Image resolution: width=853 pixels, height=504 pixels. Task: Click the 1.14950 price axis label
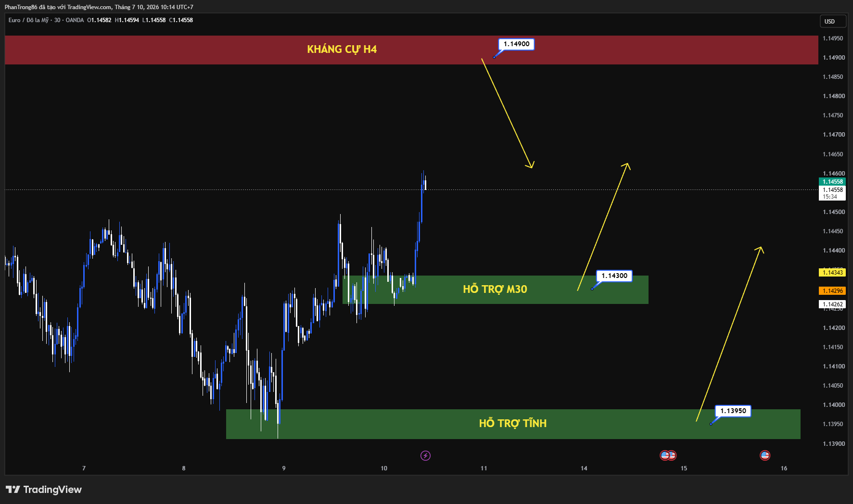click(833, 38)
